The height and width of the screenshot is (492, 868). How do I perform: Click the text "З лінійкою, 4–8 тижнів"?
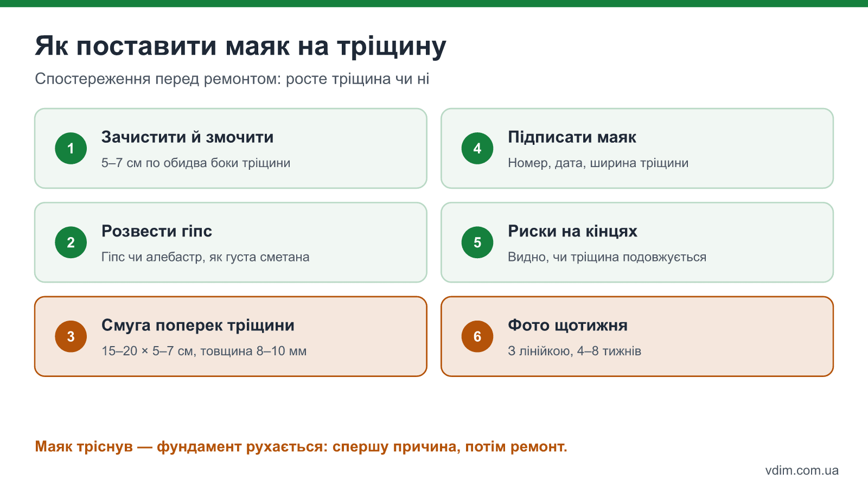click(x=575, y=351)
